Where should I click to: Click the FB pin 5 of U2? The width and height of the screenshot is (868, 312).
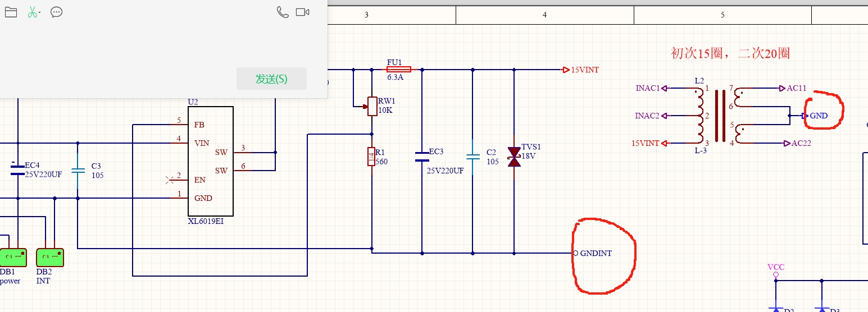(x=179, y=124)
